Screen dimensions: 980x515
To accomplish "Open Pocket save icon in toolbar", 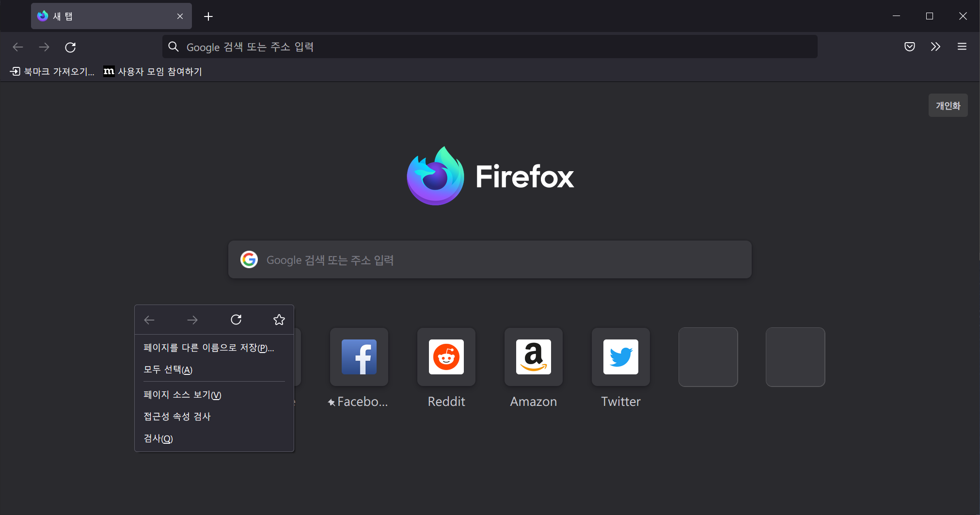I will click(x=910, y=47).
